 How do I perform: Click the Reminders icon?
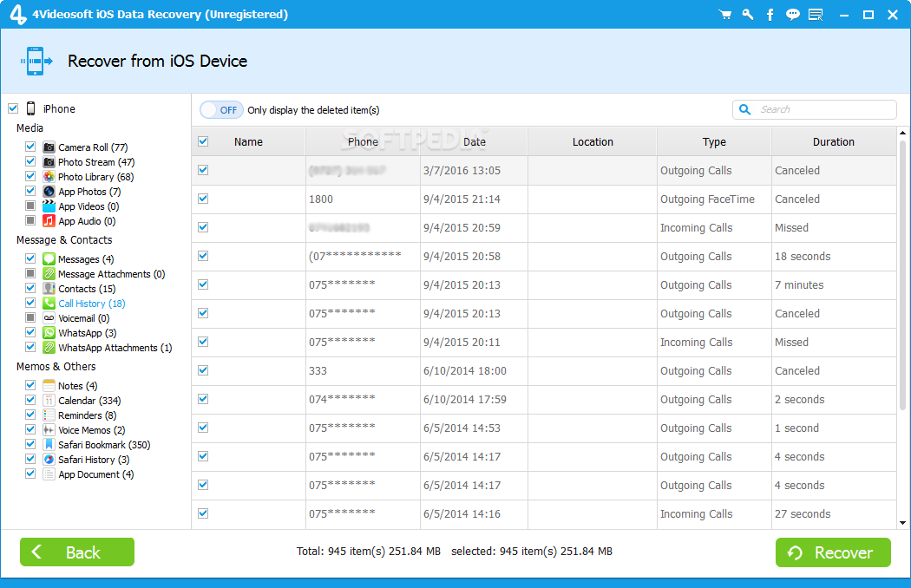[x=49, y=415]
